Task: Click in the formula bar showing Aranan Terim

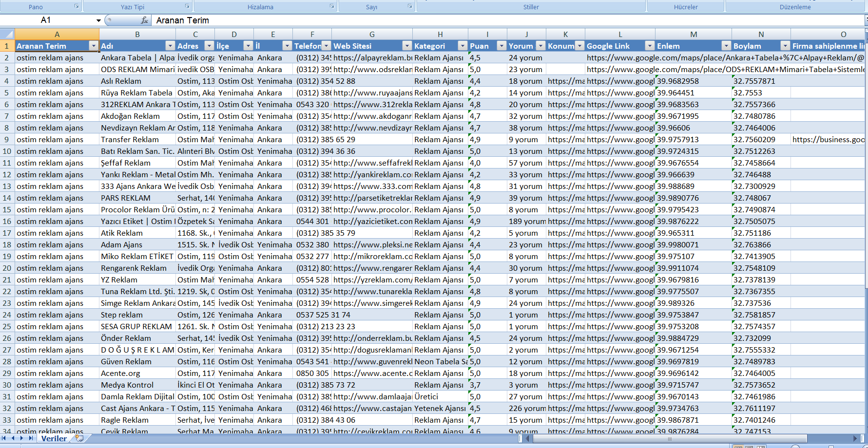Action: (507, 20)
